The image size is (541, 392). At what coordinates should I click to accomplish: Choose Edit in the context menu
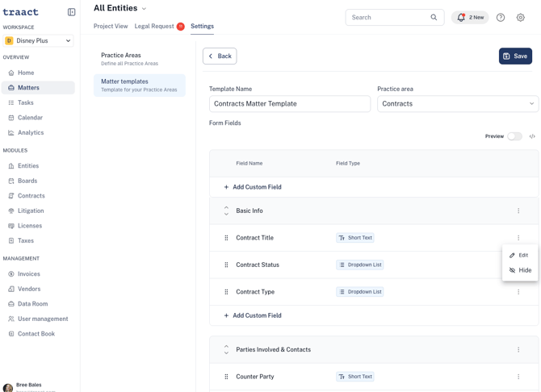[520, 255]
